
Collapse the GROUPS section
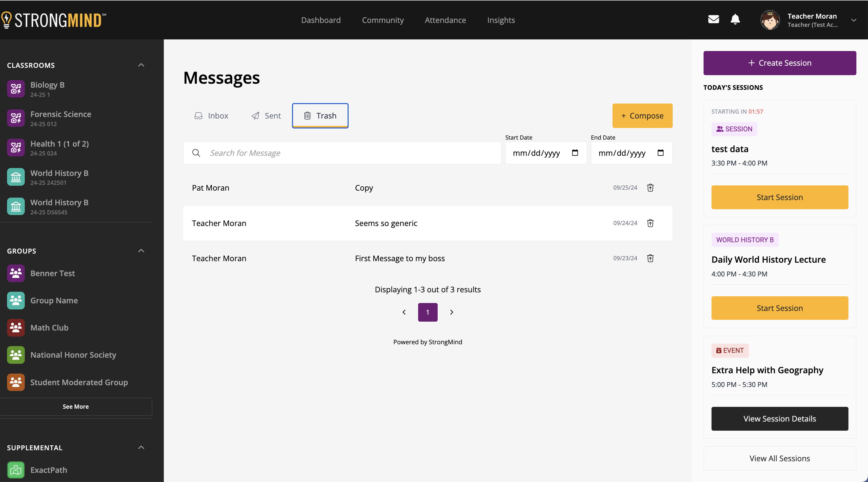(141, 250)
